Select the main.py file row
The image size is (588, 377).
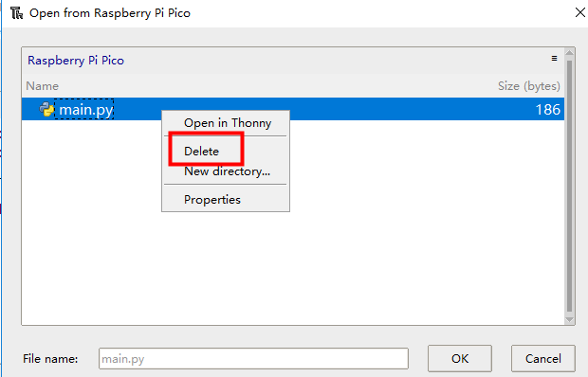pyautogui.click(x=293, y=109)
